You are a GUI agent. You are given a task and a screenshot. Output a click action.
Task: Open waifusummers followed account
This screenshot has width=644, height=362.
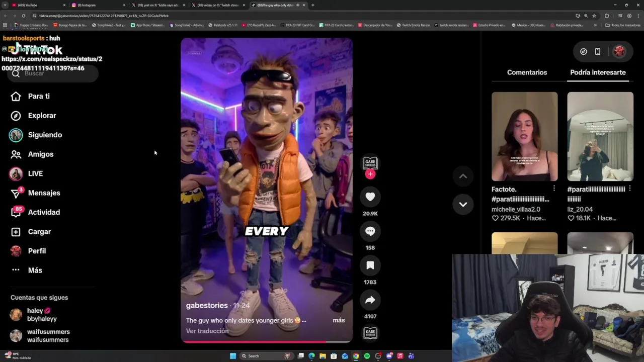40,336
